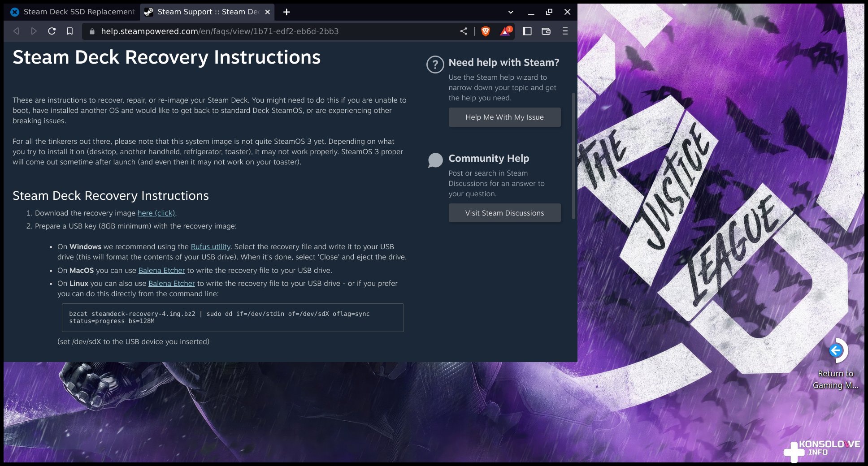The image size is (868, 466).
Task: Reload the current page
Action: tap(52, 31)
